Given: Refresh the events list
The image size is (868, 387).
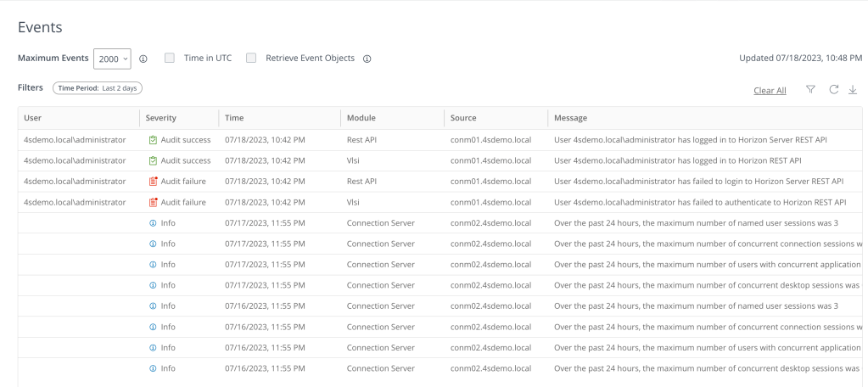Looking at the screenshot, I should click(x=832, y=90).
